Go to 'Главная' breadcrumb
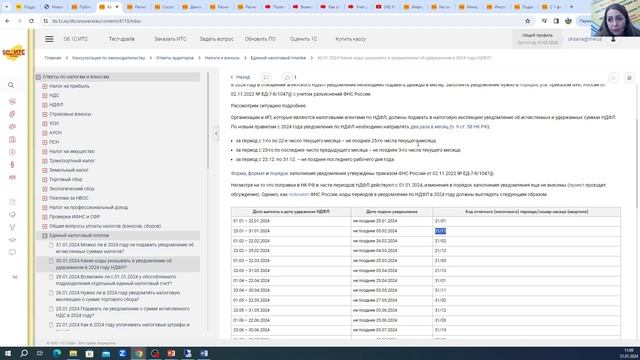 point(53,58)
